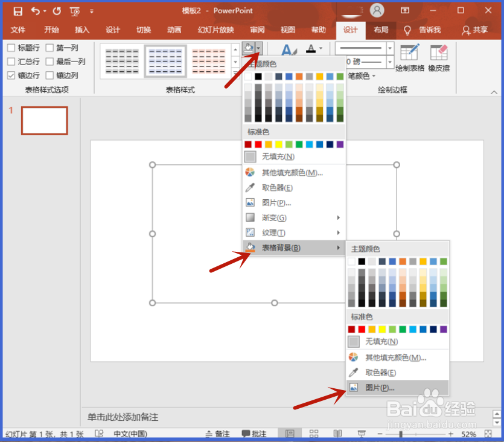The image size is (504, 442).
Task: Click the account profile avatar icon
Action: [377, 11]
